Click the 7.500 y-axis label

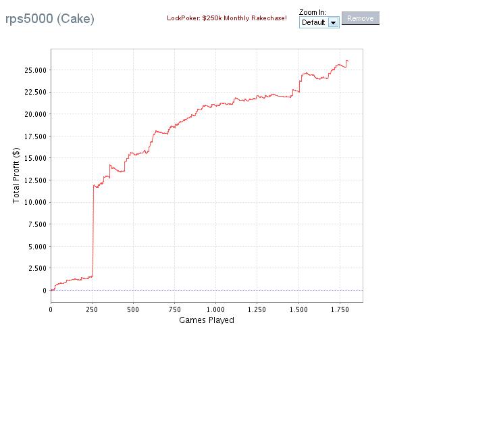coord(37,224)
